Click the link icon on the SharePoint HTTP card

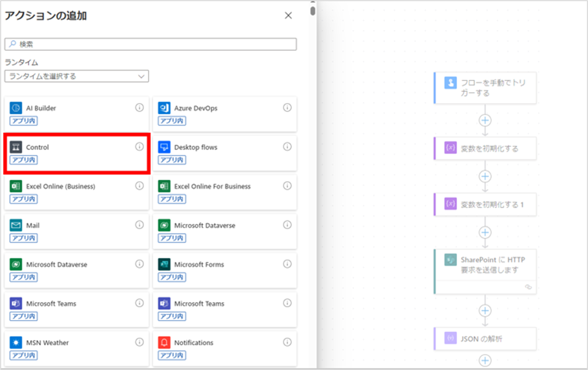(x=529, y=287)
